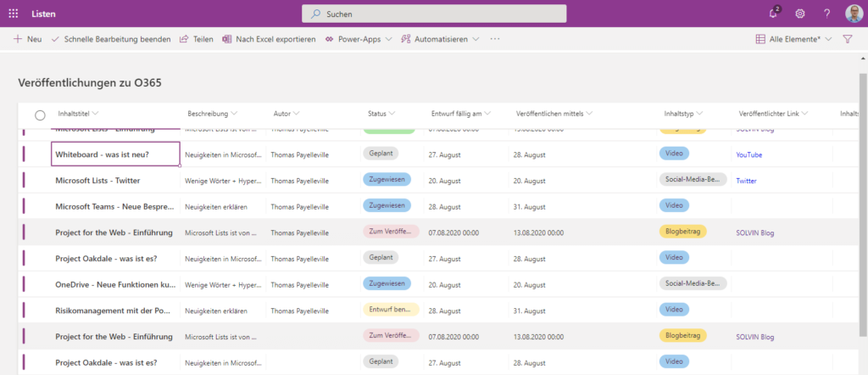
Task: Click Social-Media-Be... type in OneDrive row
Action: click(693, 283)
